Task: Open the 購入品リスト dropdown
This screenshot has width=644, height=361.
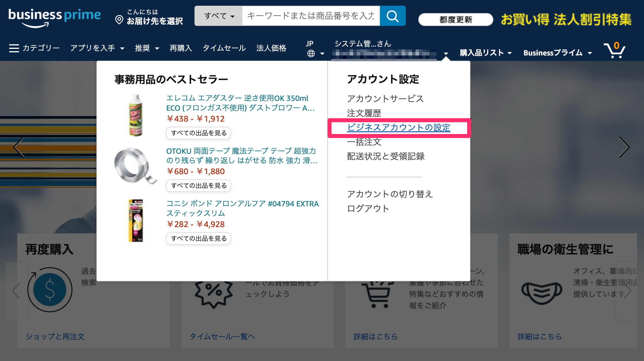Action: click(x=486, y=53)
